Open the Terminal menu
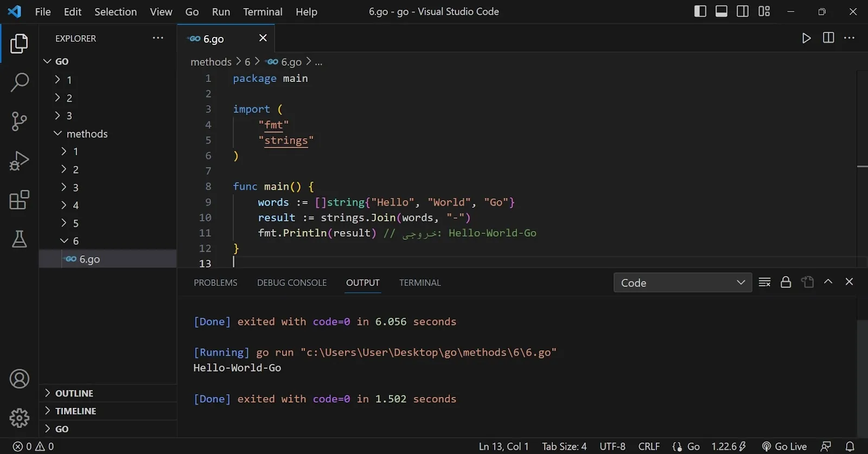The height and width of the screenshot is (454, 868). pos(263,12)
